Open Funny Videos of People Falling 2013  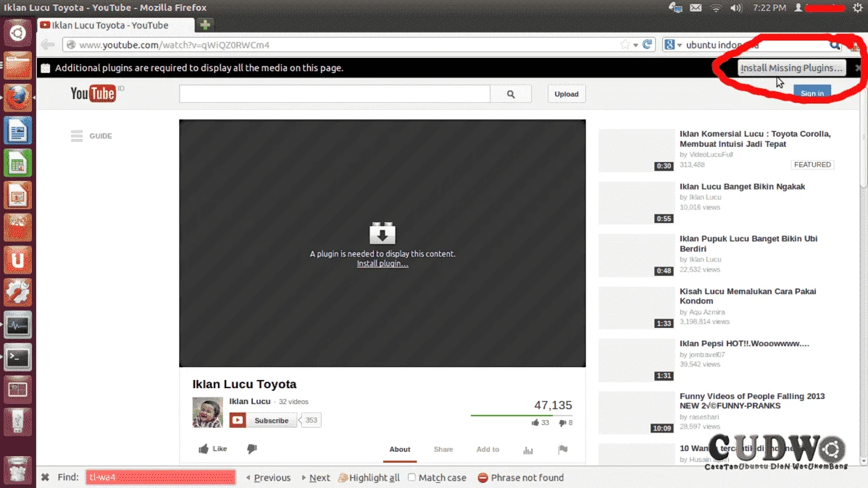[x=752, y=400]
